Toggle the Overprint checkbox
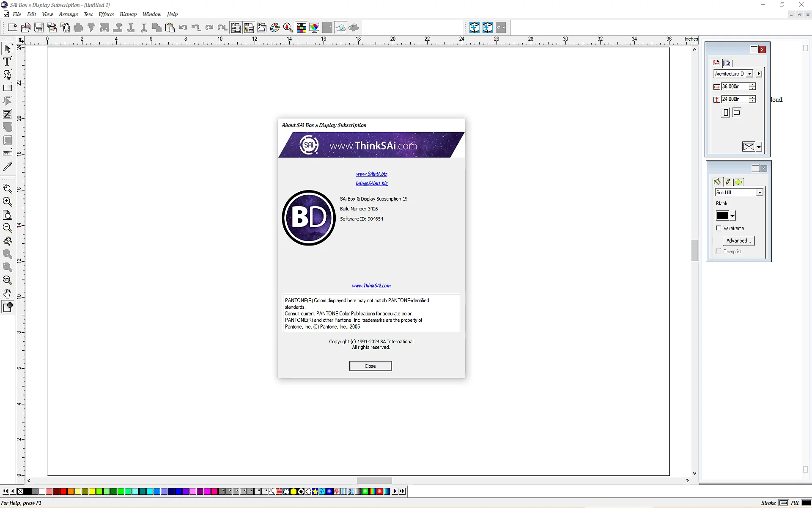This screenshot has width=812, height=508. click(719, 251)
